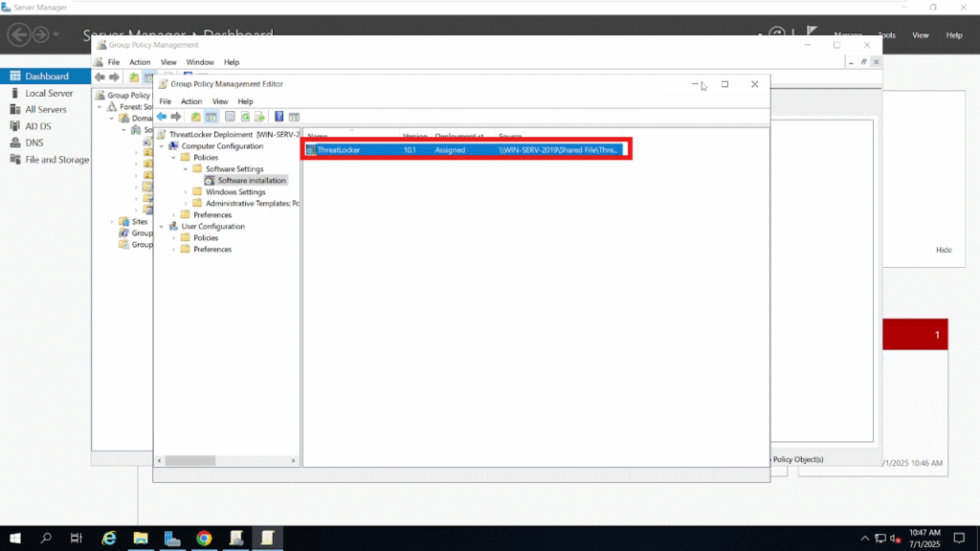Click the Back arrow in the Group Policy Management toolbar
The width and height of the screenshot is (980, 551).
[100, 77]
